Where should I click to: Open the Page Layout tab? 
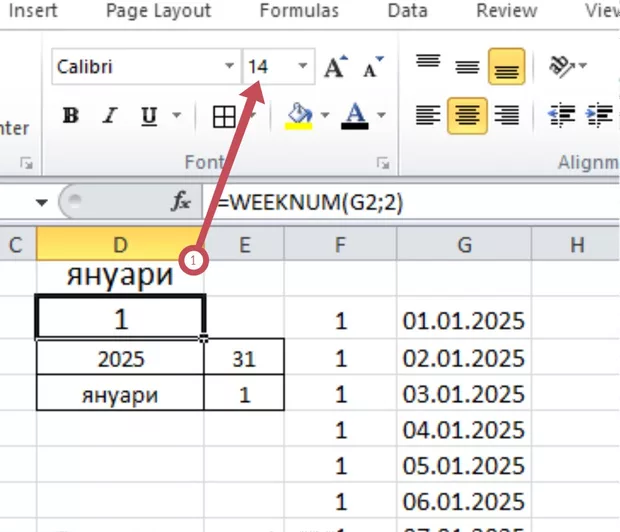[x=159, y=11]
